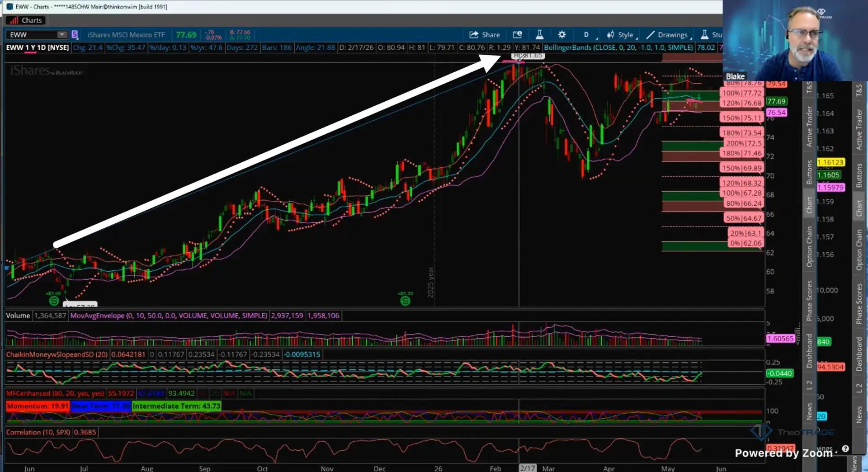The width and height of the screenshot is (868, 472).
Task: Click the purple 5 symbol link icon
Action: coord(75,35)
